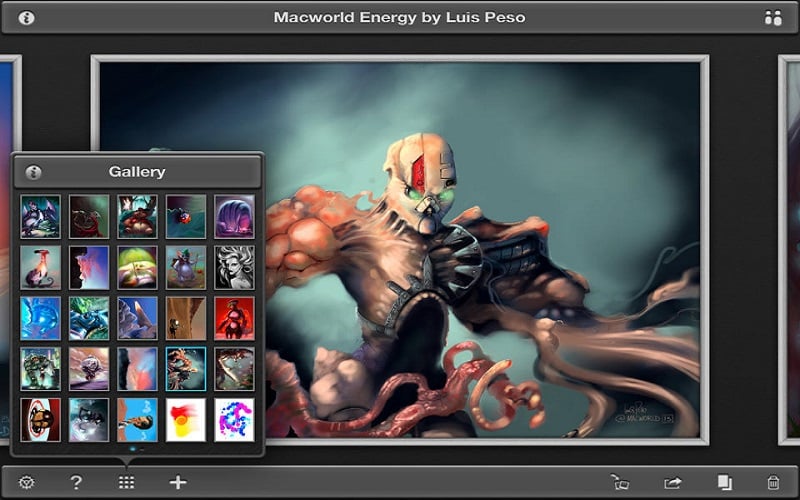
Task: Open the purple and blue scribble thumbnail
Action: click(x=234, y=419)
